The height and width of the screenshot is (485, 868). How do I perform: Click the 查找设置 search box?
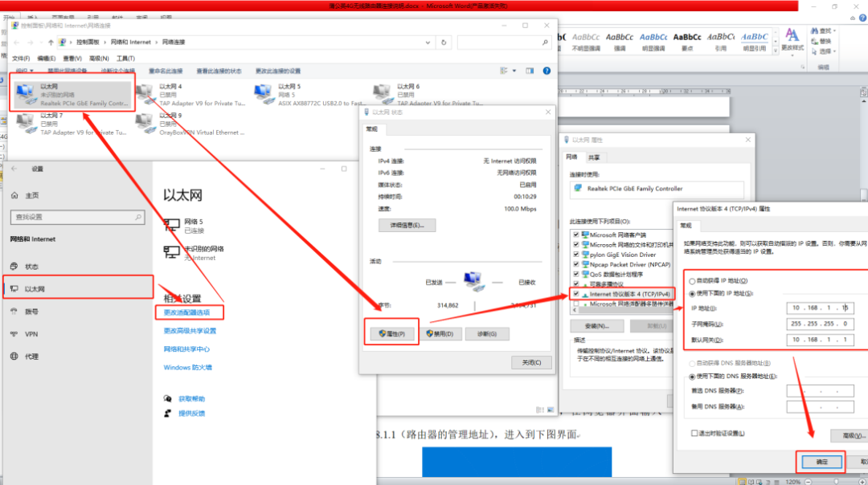(x=76, y=218)
